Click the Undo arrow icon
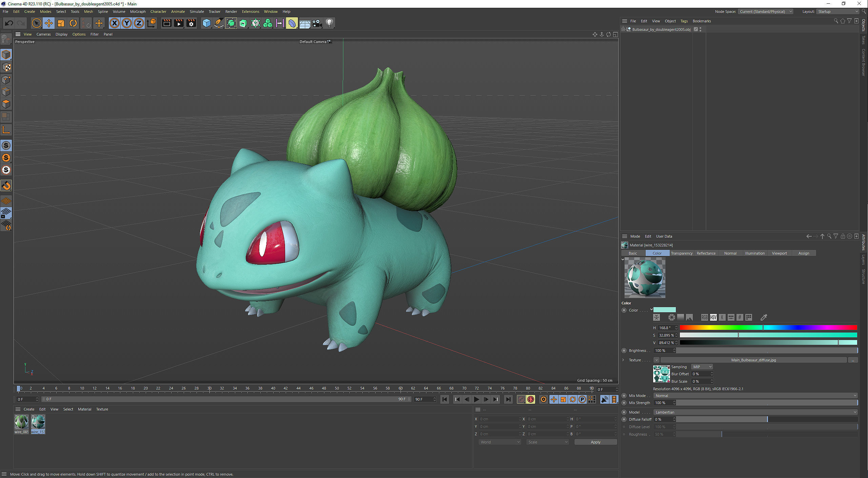Viewport: 868px width, 478px height. click(x=9, y=23)
